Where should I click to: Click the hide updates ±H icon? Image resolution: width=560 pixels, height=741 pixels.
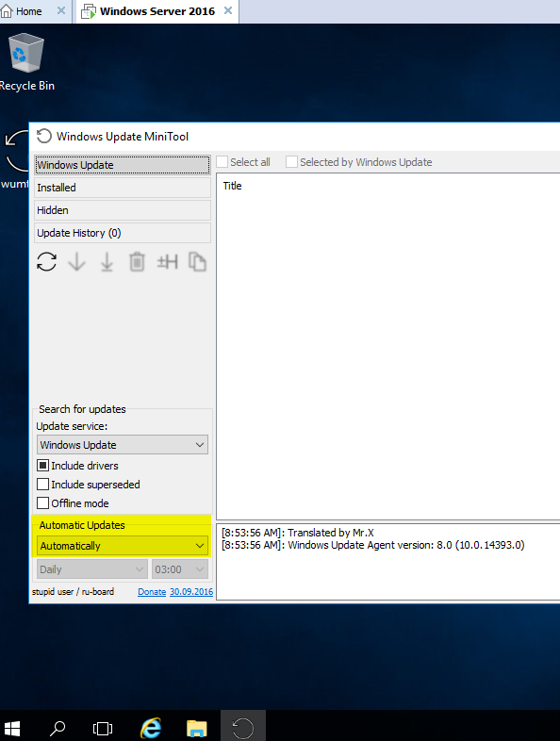pos(167,262)
